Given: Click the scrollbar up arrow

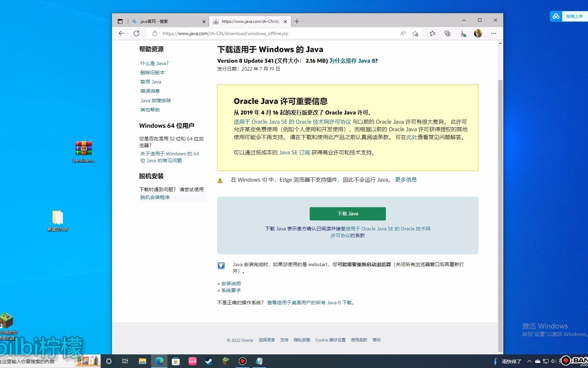Looking at the screenshot, I should coord(500,43).
